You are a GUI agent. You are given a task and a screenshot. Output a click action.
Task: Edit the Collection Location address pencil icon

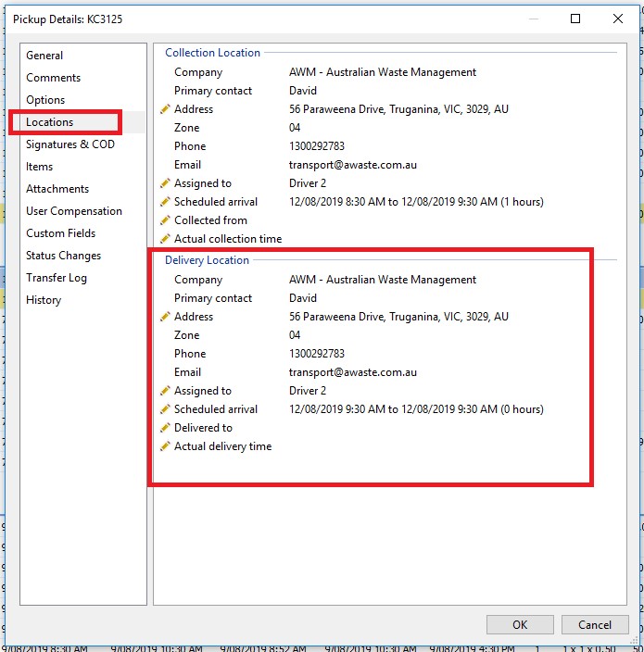[x=165, y=109]
